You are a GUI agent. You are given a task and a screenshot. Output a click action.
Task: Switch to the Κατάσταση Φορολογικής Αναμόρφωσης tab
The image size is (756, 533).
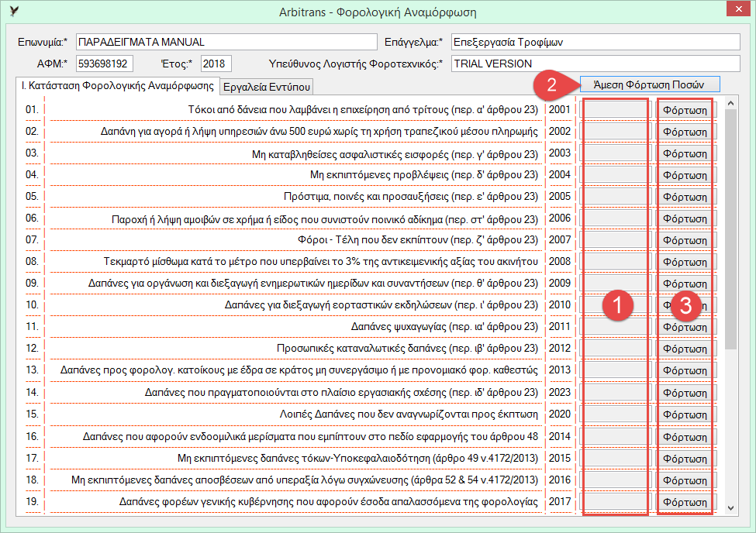coord(117,86)
